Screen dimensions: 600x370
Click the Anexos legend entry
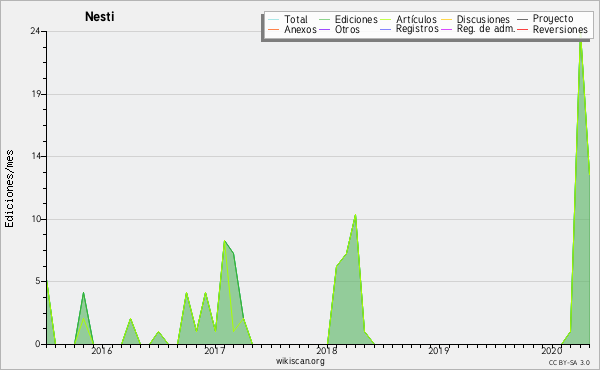tap(292, 29)
